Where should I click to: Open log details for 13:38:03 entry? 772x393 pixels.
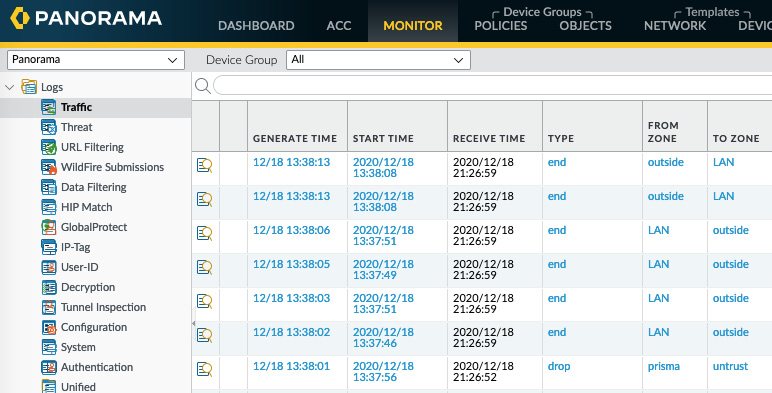click(x=204, y=301)
